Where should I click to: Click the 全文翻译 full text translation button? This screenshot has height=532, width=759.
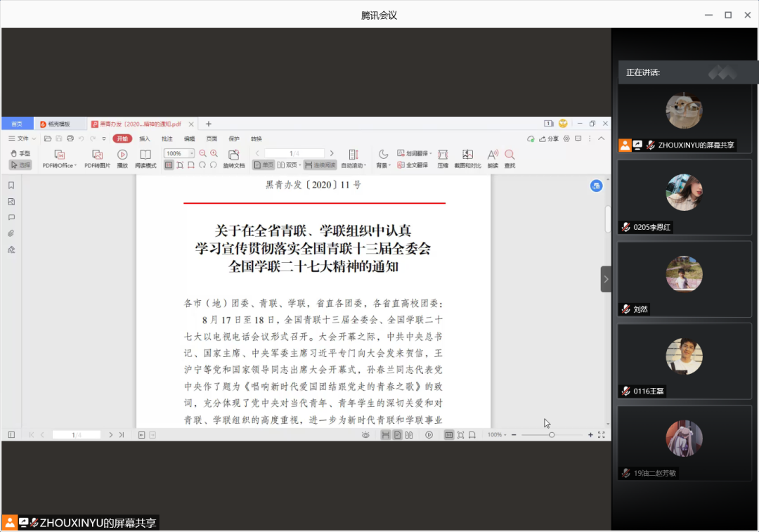click(x=412, y=165)
